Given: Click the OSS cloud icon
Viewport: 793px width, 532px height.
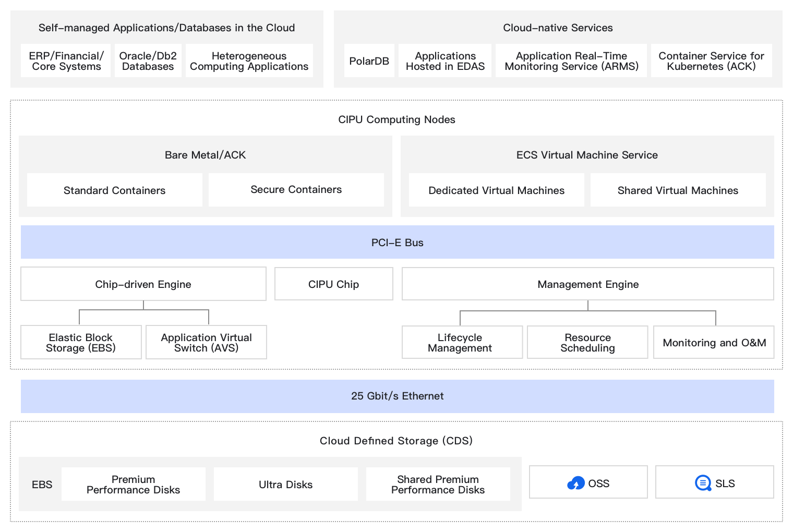Looking at the screenshot, I should click(x=576, y=483).
